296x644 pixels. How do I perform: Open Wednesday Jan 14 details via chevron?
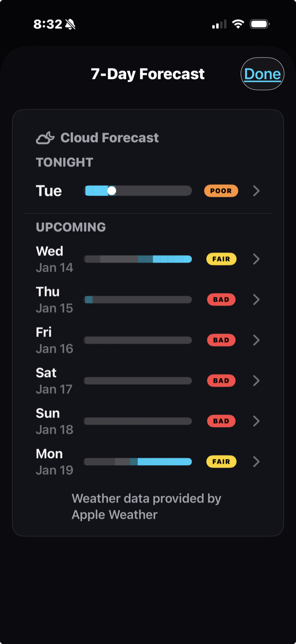tap(256, 259)
